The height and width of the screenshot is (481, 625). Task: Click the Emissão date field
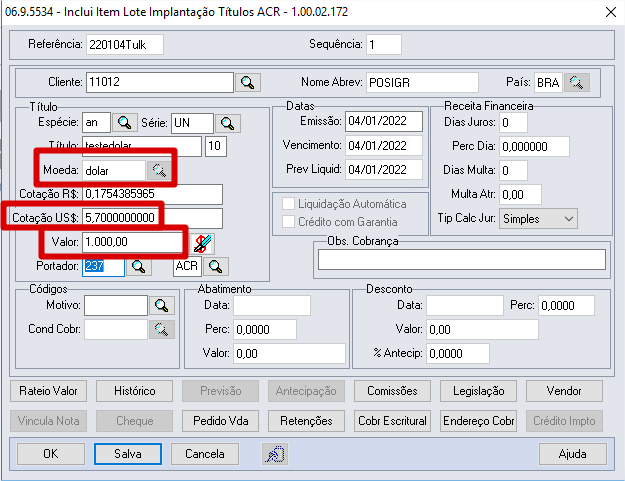383,121
